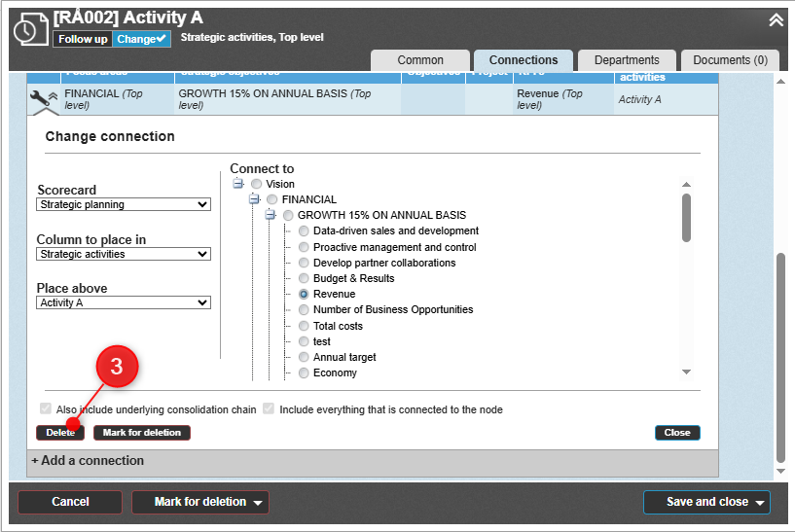
Task: Collapse the FINANCIAL tree node
Action: tap(255, 199)
